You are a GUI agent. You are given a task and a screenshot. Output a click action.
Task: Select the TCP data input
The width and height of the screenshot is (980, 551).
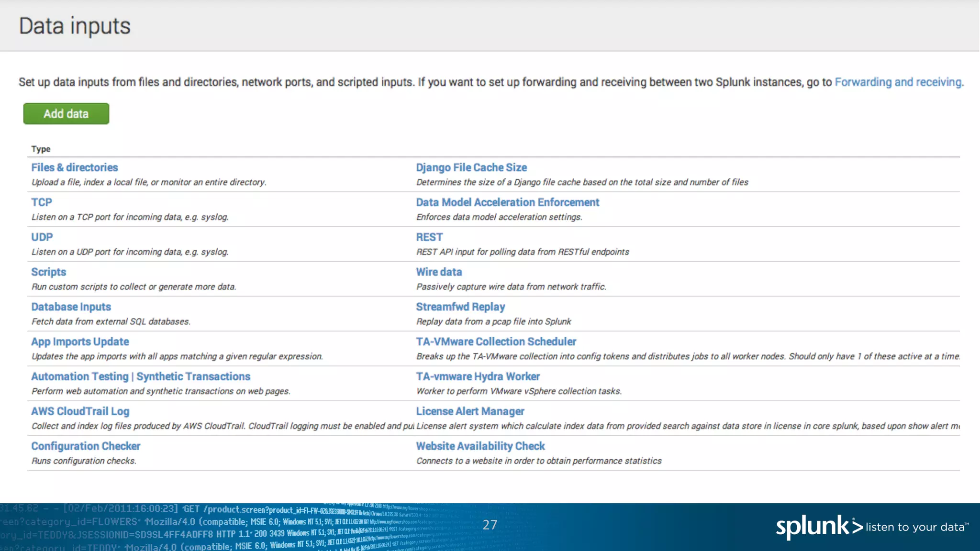(x=42, y=202)
